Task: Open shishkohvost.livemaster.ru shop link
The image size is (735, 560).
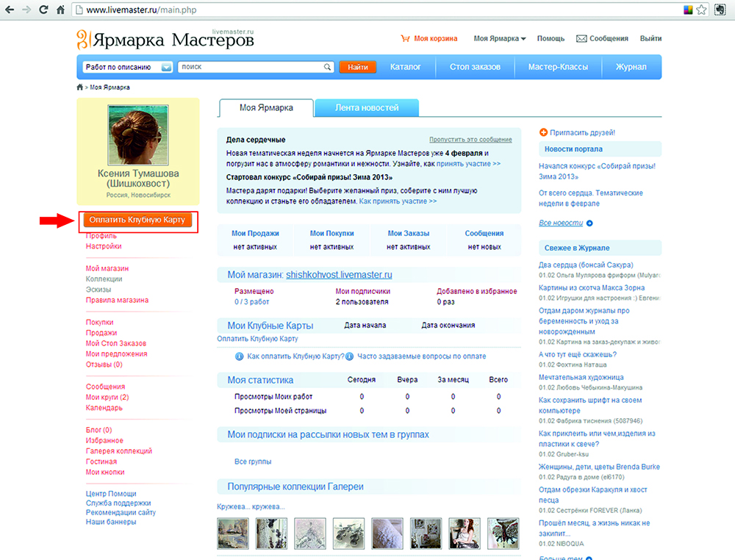Action: [x=339, y=275]
